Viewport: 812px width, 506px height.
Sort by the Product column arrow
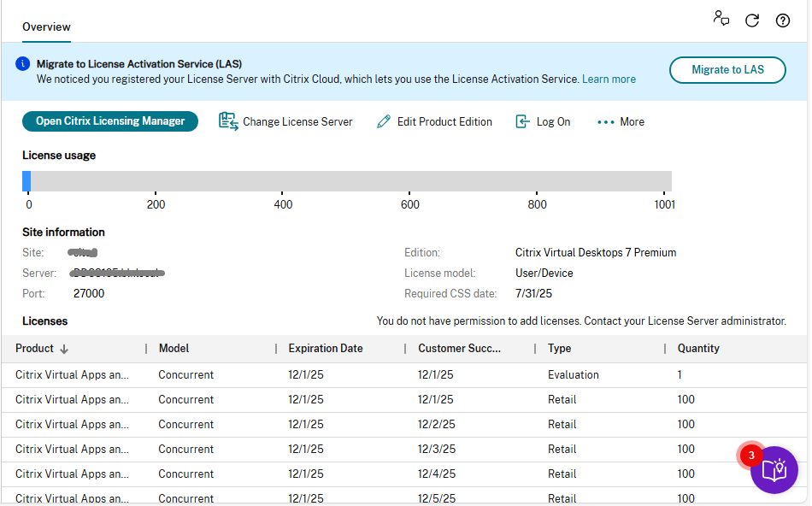click(64, 349)
